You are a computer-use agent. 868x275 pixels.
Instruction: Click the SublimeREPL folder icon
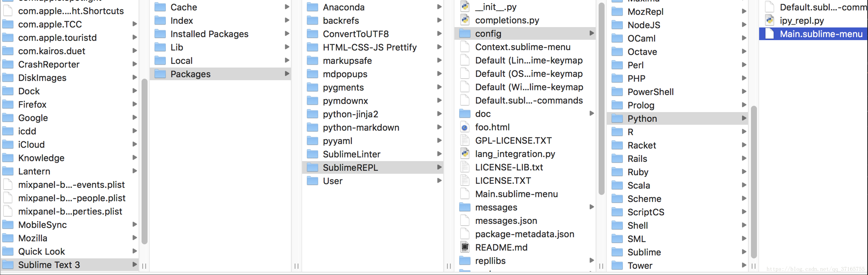[x=312, y=167]
